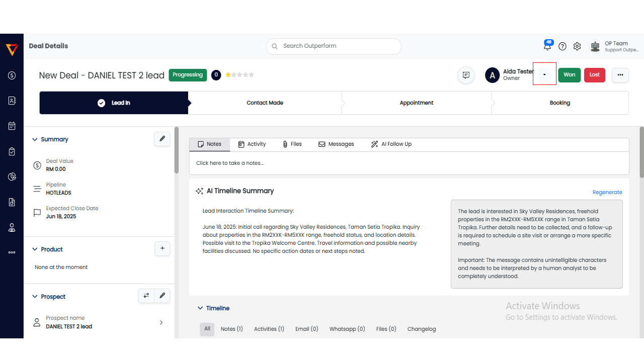Click the deal comment chat icon

pyautogui.click(x=466, y=75)
